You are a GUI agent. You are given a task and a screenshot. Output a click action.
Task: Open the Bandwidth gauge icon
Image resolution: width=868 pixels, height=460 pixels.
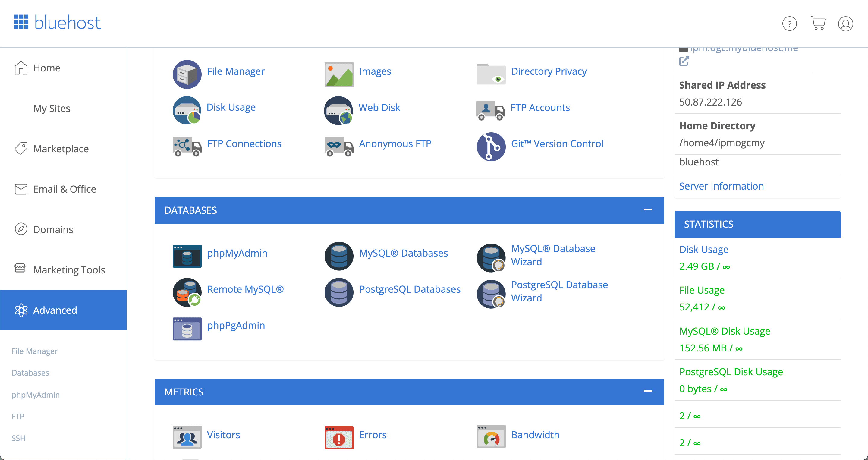(x=491, y=436)
